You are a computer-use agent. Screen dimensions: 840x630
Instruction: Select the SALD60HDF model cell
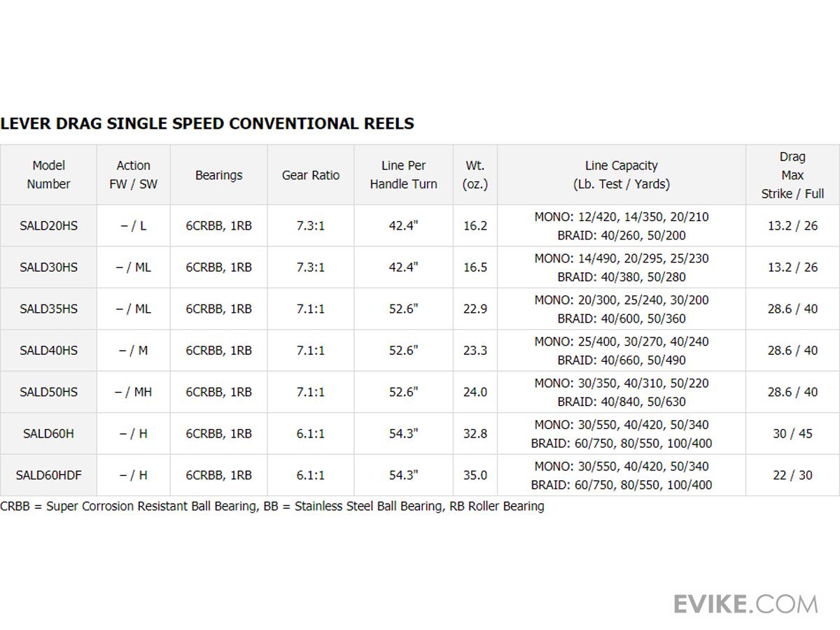click(48, 475)
